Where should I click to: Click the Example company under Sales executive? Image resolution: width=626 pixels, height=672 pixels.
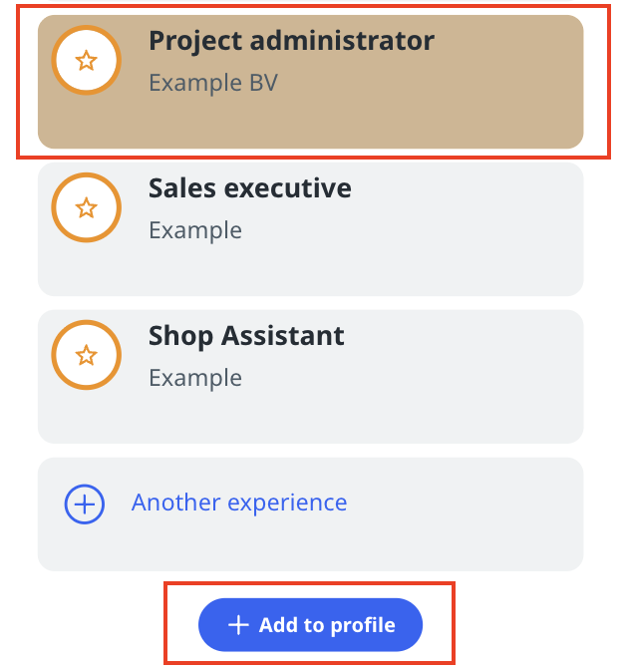tap(195, 230)
